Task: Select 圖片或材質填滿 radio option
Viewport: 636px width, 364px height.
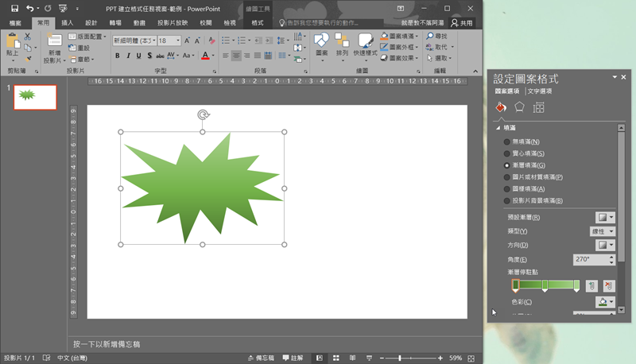Action: 507,177
